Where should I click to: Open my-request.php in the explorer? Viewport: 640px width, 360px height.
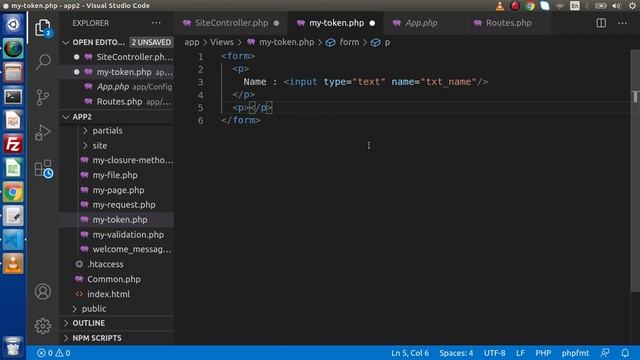[124, 205]
